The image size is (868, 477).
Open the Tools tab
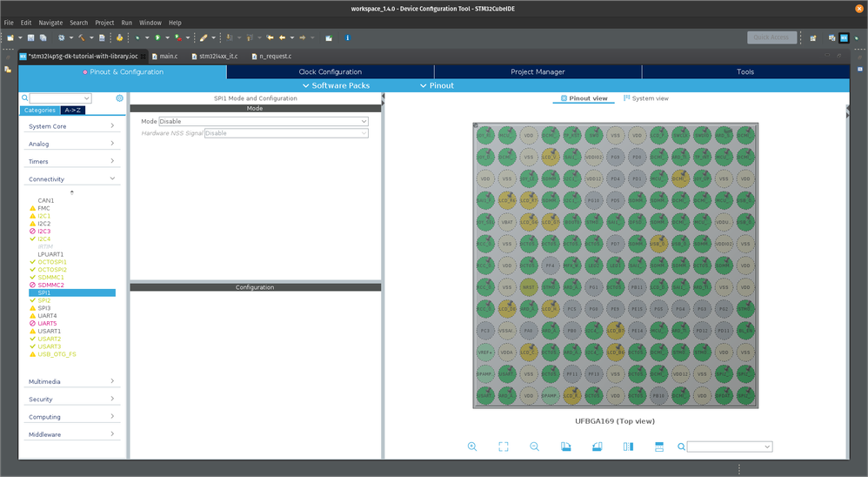click(745, 72)
